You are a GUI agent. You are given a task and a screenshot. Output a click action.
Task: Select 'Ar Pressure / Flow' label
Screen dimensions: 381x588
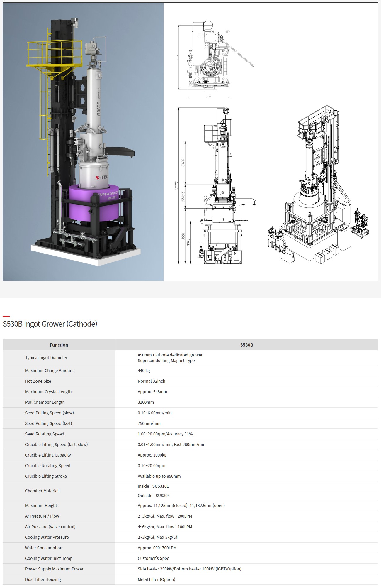click(x=42, y=516)
